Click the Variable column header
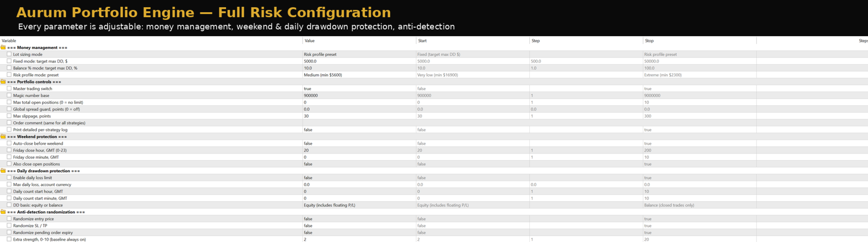 click(x=151, y=41)
